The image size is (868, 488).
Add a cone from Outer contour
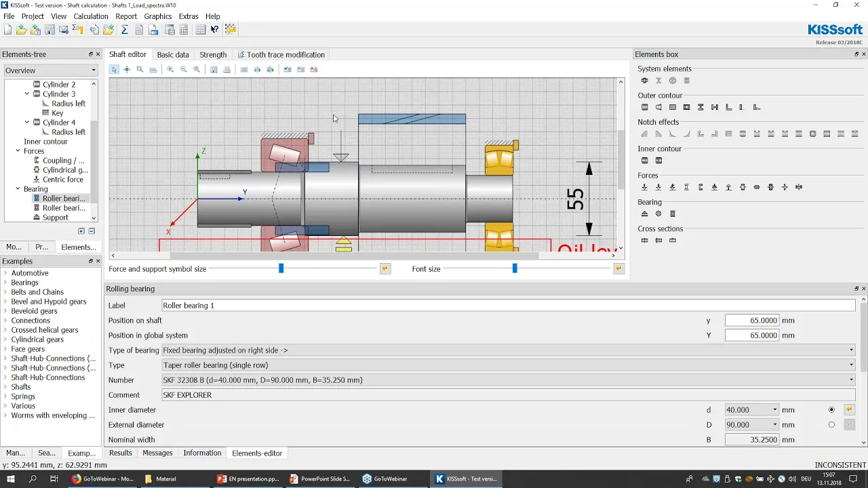click(x=658, y=107)
